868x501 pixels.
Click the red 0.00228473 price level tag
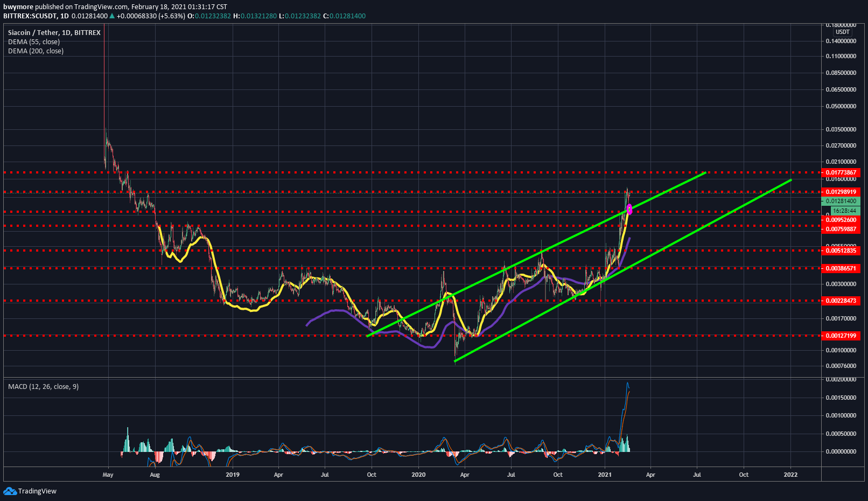841,301
